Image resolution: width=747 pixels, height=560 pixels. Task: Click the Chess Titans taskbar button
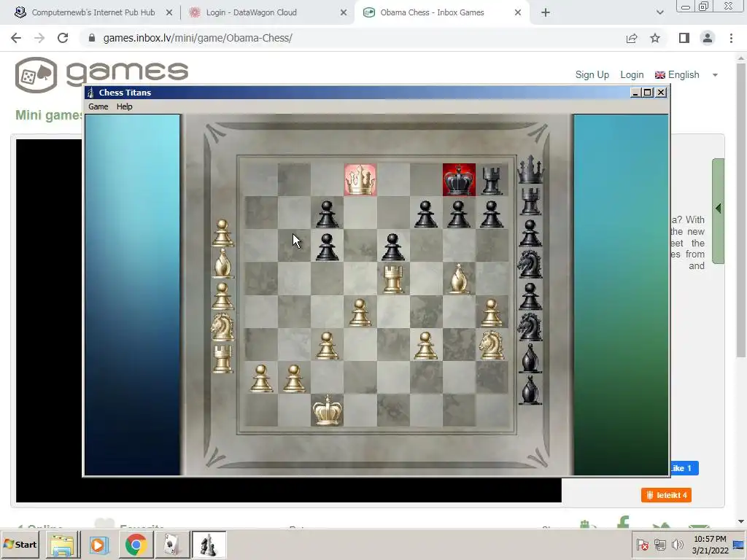coord(209,545)
